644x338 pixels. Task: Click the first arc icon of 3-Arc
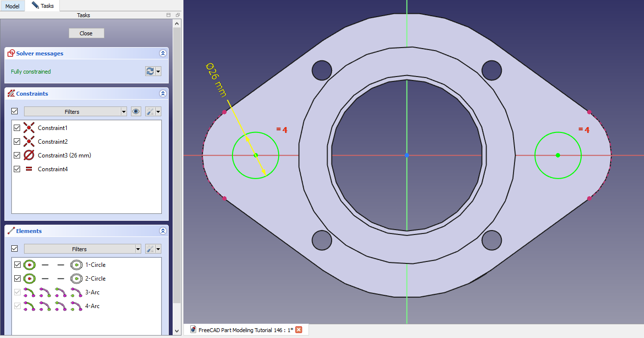[x=29, y=292]
